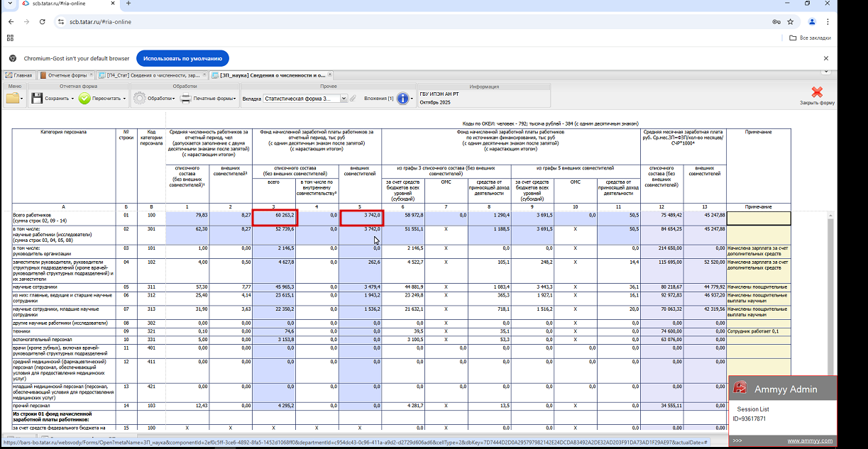Click the Вложения [1] attachments label
This screenshot has height=449, width=868.
(x=378, y=99)
